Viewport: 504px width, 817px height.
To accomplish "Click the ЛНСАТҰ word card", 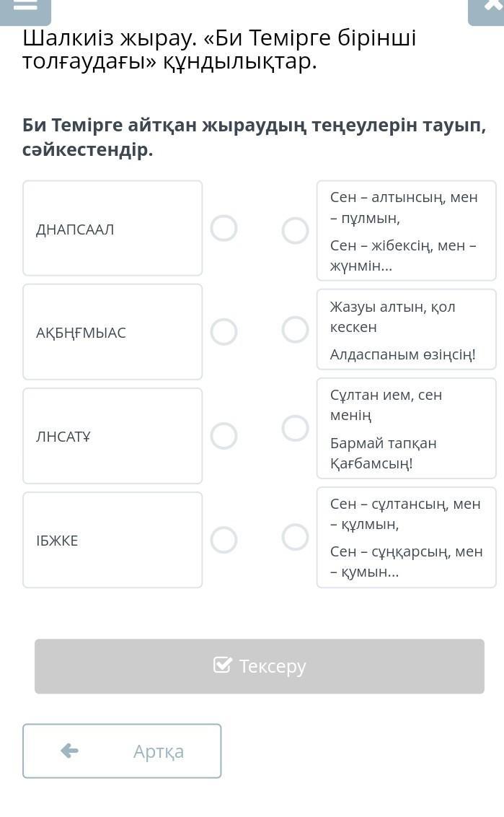I will 112,436.
